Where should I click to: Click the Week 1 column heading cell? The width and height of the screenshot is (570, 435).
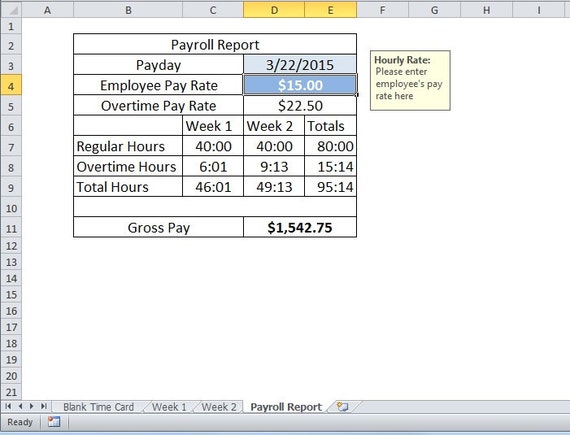[x=213, y=126]
